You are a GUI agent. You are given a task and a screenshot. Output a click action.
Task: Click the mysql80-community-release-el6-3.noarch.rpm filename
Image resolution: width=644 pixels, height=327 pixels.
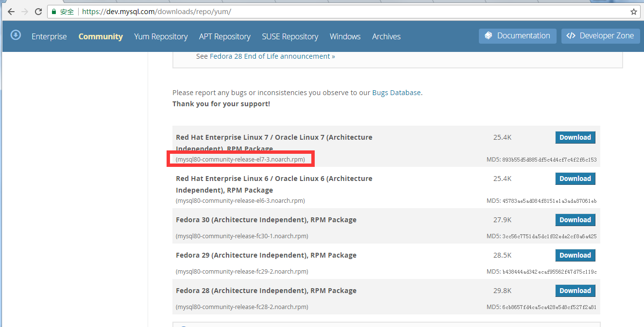[x=240, y=201]
